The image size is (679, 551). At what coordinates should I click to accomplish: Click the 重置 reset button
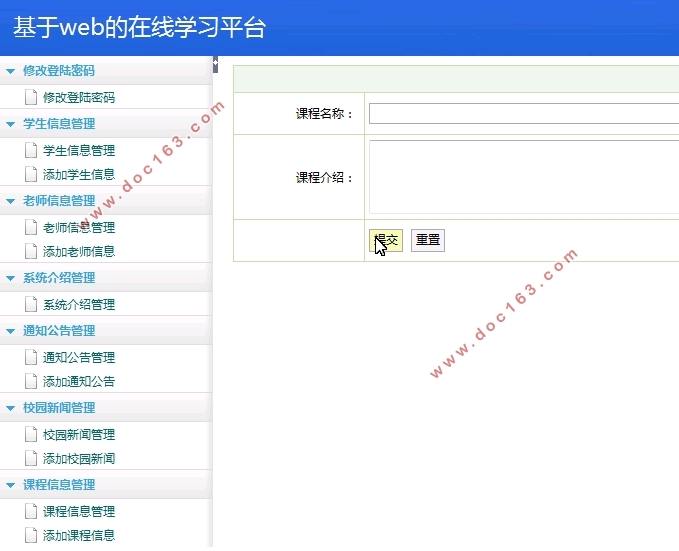pyautogui.click(x=428, y=240)
